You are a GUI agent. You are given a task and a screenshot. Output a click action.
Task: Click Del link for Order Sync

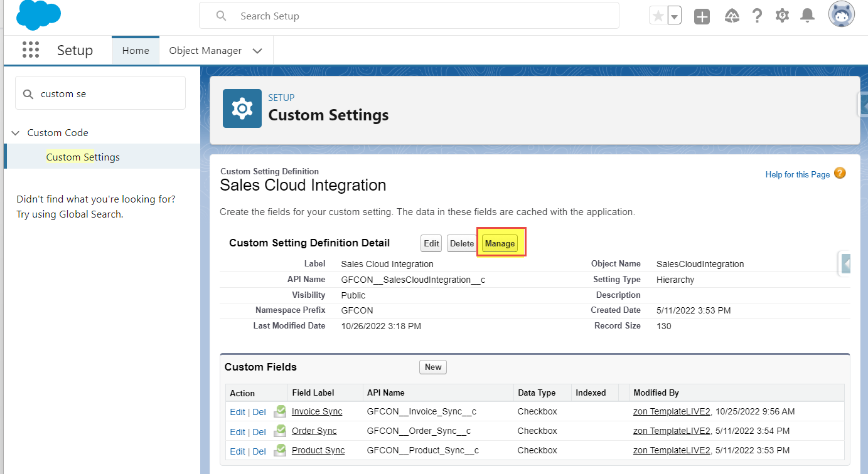point(259,432)
